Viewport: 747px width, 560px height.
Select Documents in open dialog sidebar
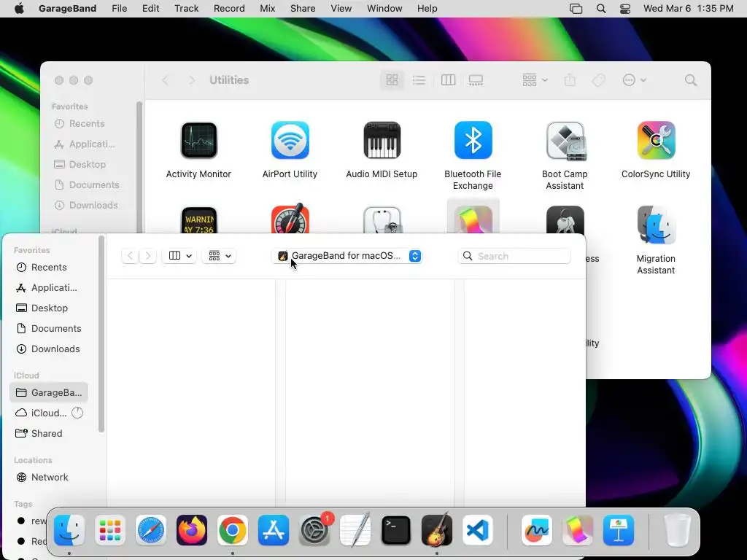click(49, 329)
